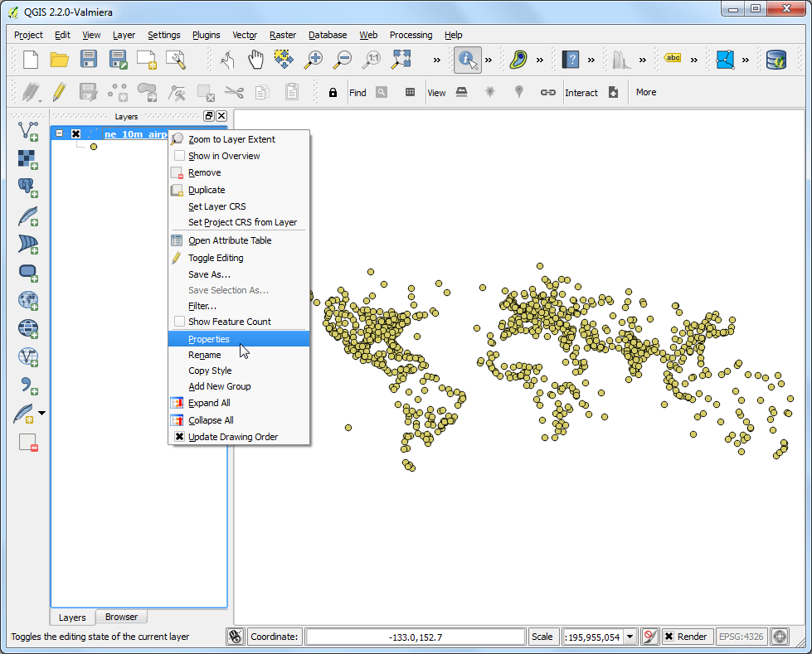Screen dimensions: 812x654
Task: Click the CRS status globe icon
Action: point(780,637)
